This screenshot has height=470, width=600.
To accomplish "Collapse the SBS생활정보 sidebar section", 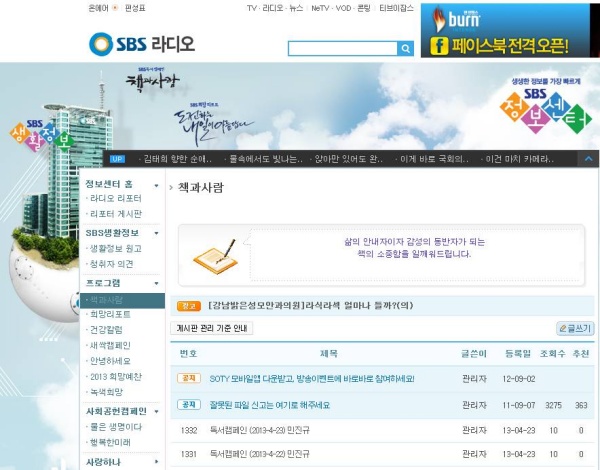I will [x=157, y=233].
